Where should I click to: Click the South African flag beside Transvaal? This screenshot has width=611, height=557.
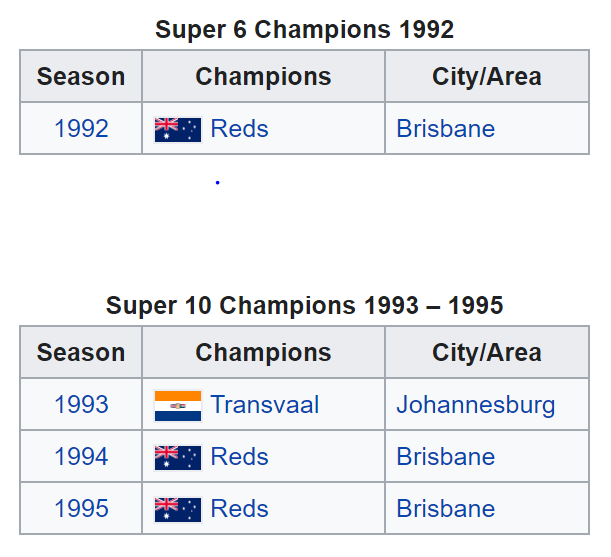click(x=178, y=405)
